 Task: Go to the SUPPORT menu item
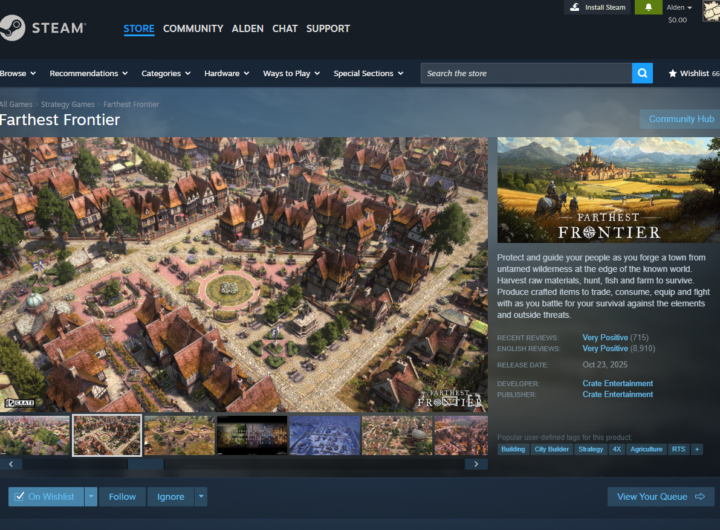[328, 28]
